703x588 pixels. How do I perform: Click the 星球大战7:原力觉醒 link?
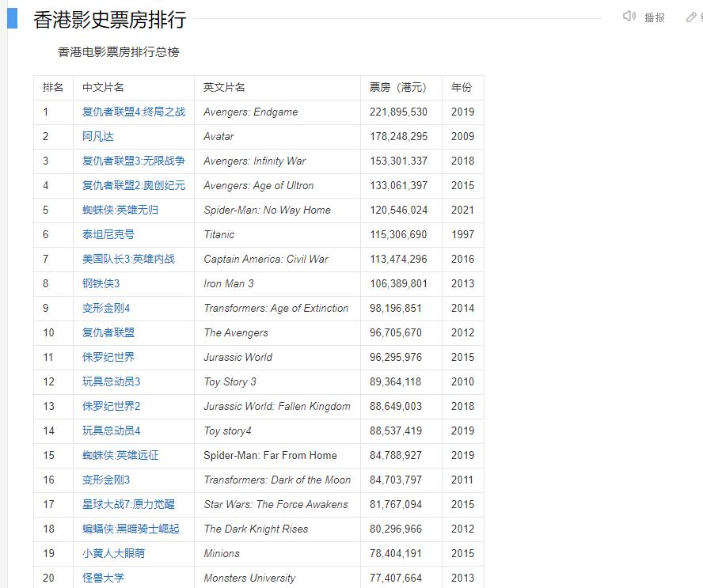(128, 504)
